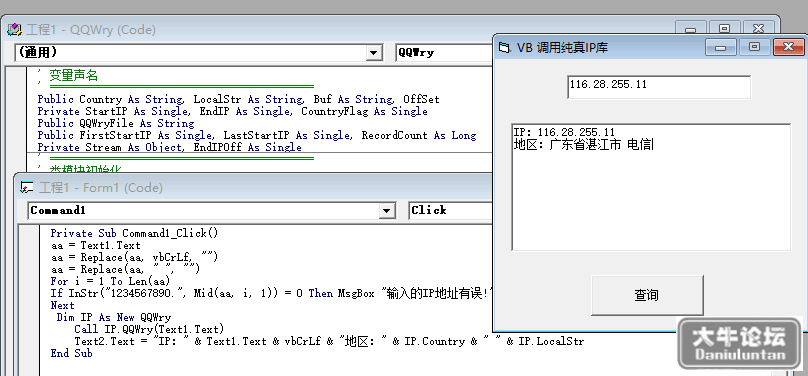Click the 'End Sub' line in Form1 code
The width and height of the screenshot is (808, 376).
(x=71, y=353)
